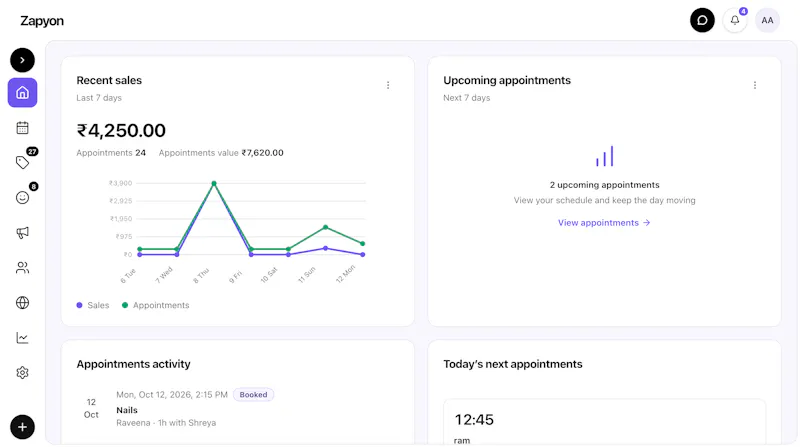Click the Appointments value ₹7,620.00 text
Viewport: 800px width, 447px height.
pos(221,153)
